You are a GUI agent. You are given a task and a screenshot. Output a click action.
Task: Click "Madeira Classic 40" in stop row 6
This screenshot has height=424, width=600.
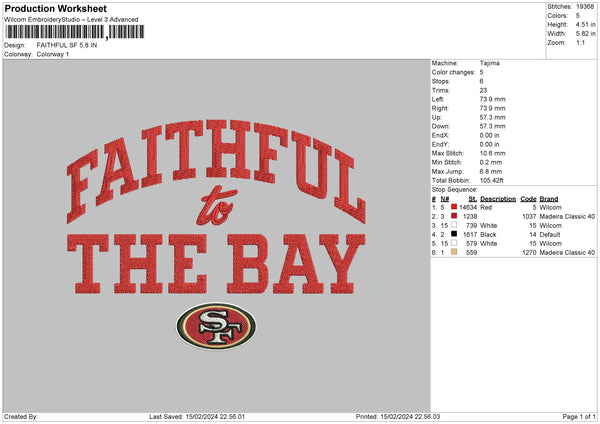tap(567, 252)
